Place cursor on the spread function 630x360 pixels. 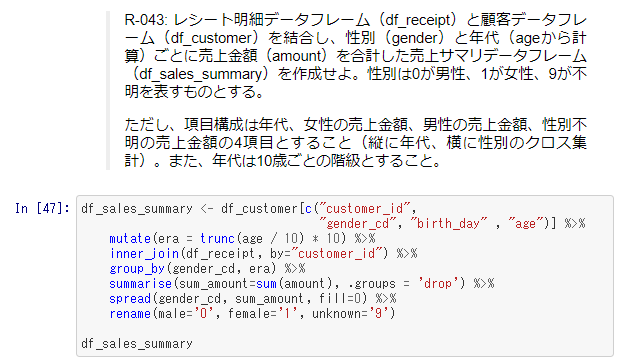click(x=130, y=299)
